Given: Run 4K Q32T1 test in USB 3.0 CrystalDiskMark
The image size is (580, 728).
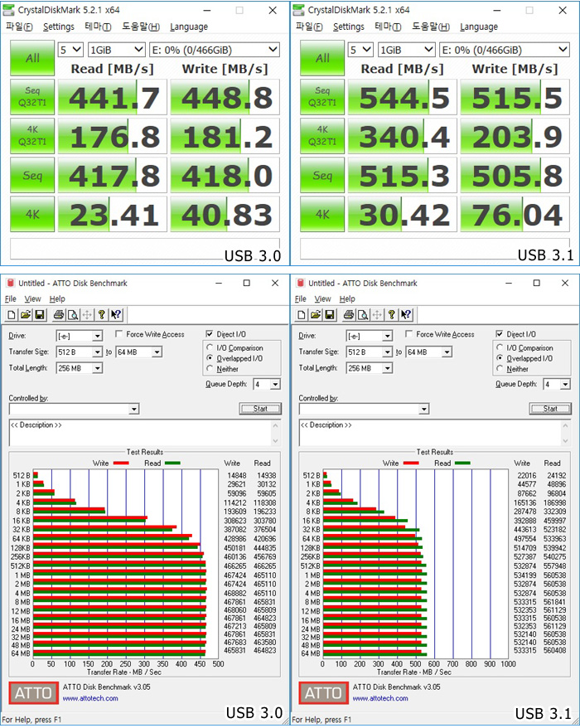Looking at the screenshot, I should click(x=32, y=136).
